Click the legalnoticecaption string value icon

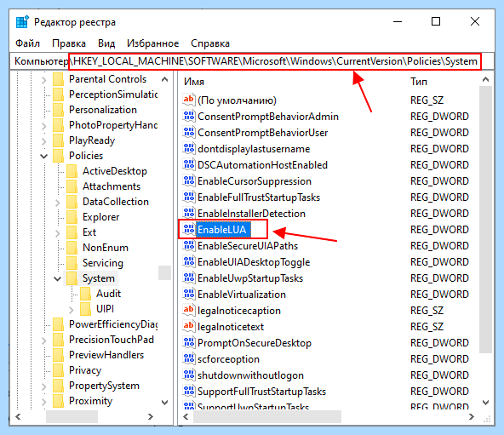click(189, 310)
